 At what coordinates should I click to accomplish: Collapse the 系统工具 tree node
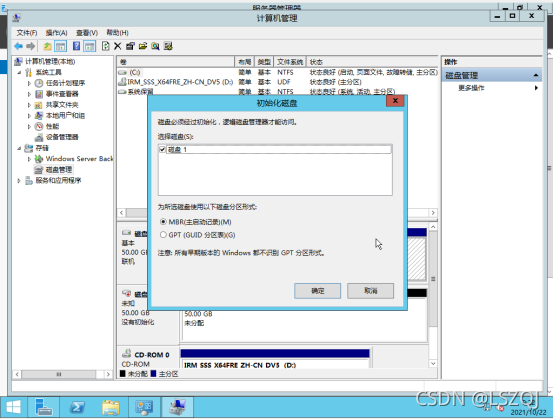click(x=19, y=72)
